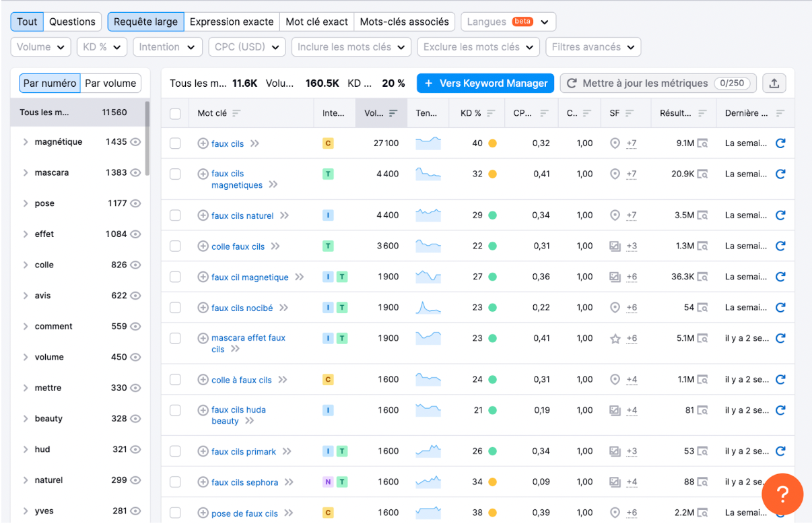Open double-arrow details for faux cils

255,143
